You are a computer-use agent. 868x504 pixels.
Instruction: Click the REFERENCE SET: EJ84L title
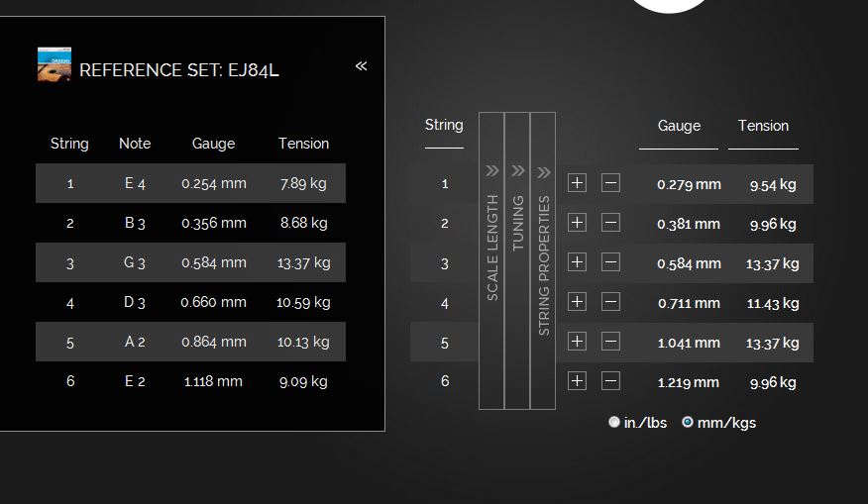pyautogui.click(x=178, y=70)
